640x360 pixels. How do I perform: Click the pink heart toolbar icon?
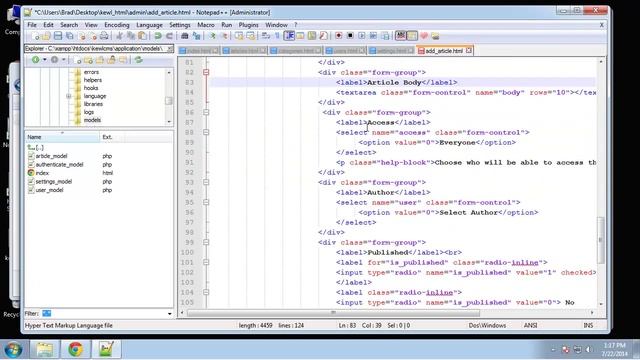(x=424, y=36)
